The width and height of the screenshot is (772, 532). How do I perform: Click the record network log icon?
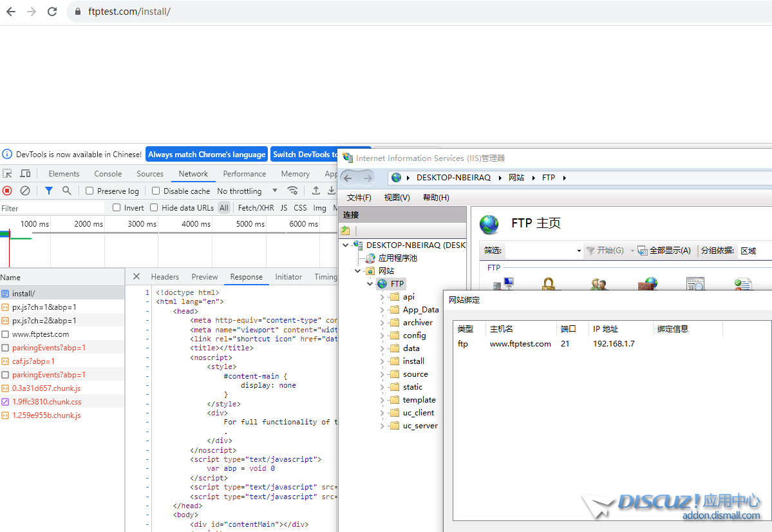pyautogui.click(x=7, y=191)
